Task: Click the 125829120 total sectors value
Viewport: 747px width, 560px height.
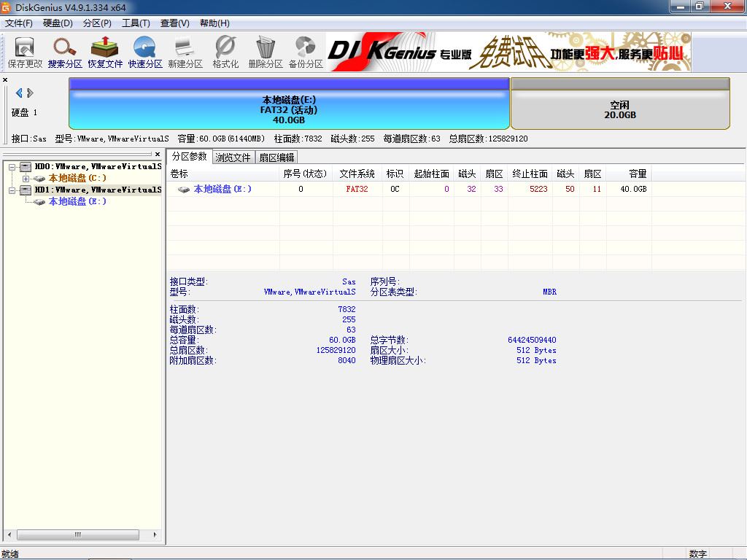Action: pos(336,350)
